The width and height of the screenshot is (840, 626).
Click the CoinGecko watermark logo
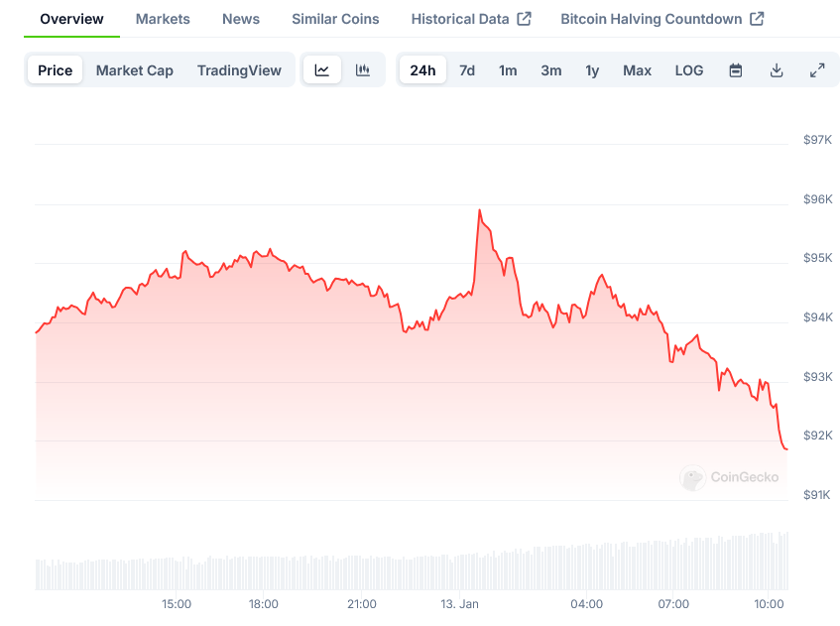pos(729,477)
